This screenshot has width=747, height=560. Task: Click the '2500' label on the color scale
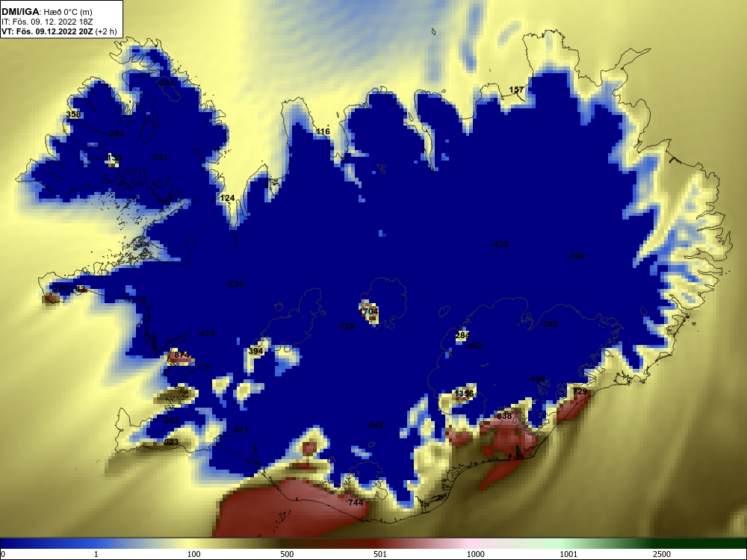pos(662,554)
